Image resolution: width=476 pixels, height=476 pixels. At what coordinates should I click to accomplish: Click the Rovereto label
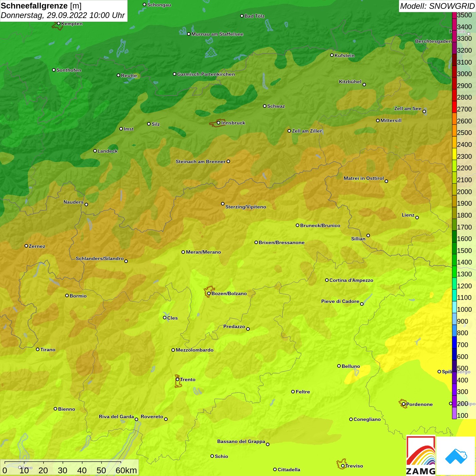(152, 417)
